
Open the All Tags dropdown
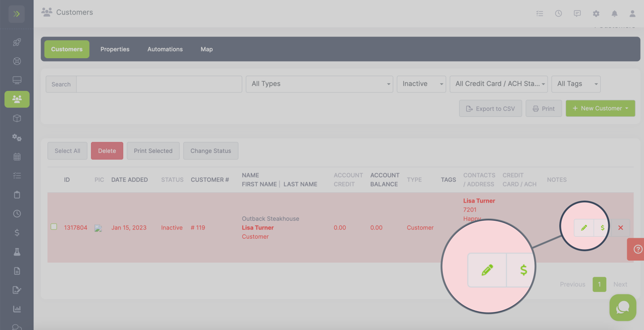pos(576,84)
